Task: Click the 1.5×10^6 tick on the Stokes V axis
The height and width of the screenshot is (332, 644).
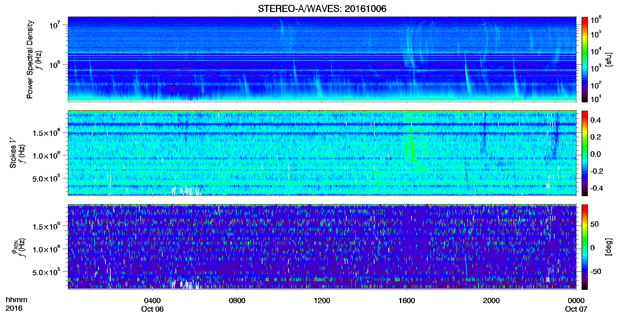Action: (x=46, y=132)
